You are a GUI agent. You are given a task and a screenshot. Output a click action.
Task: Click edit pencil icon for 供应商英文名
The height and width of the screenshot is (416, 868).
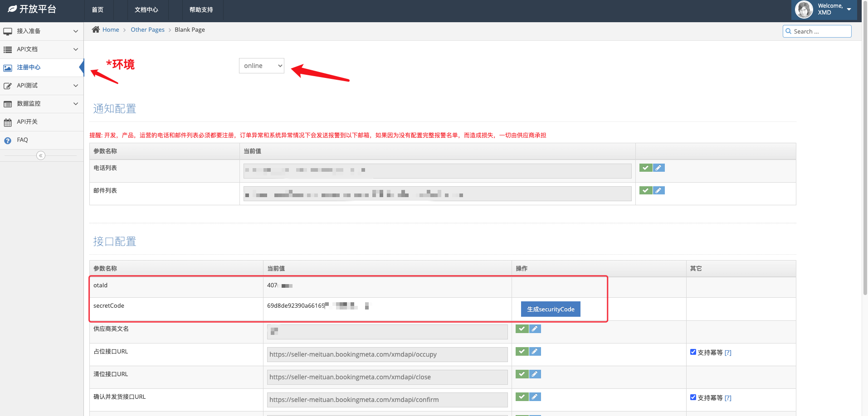point(535,329)
